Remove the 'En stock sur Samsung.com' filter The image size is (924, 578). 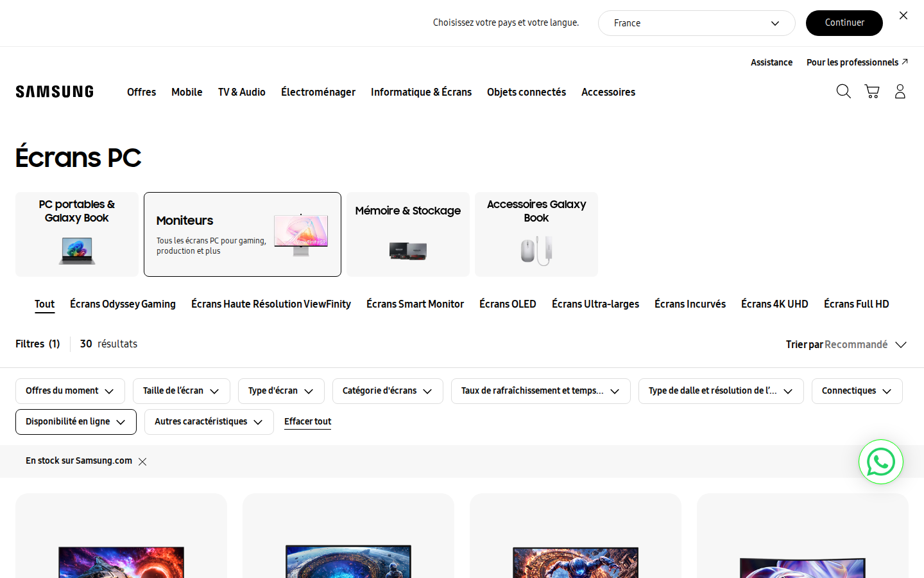[x=142, y=462]
